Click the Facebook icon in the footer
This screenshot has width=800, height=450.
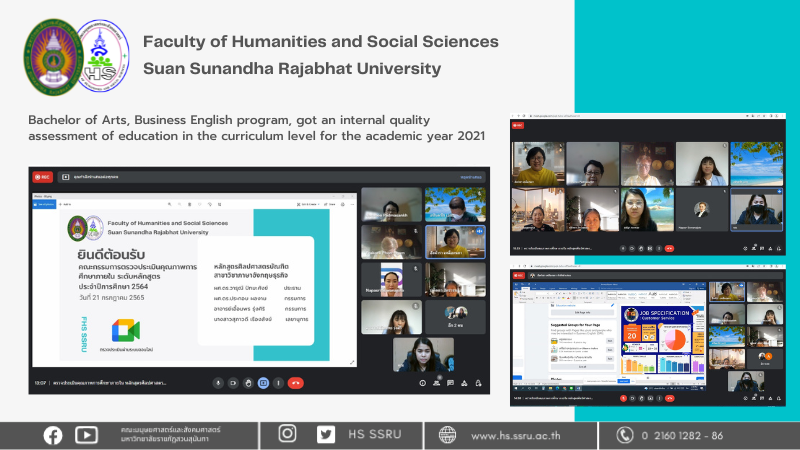click(x=52, y=434)
